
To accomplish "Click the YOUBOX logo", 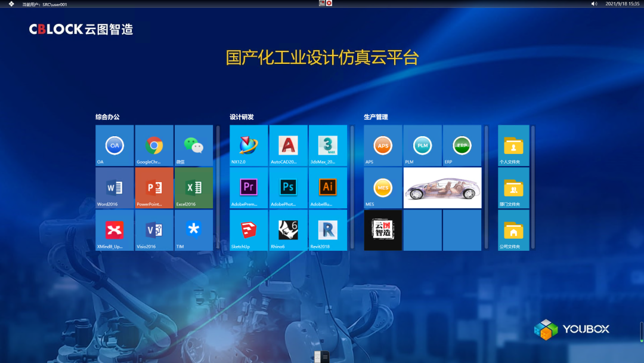I will 571,330.
